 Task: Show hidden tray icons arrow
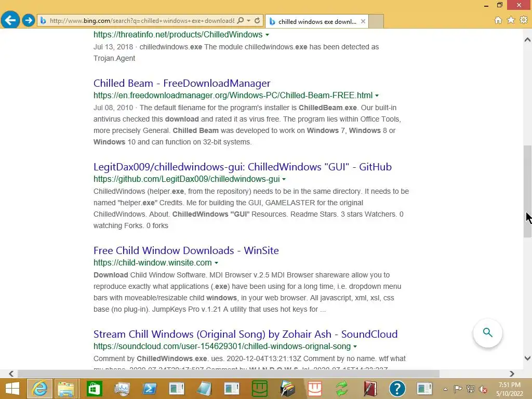445,389
